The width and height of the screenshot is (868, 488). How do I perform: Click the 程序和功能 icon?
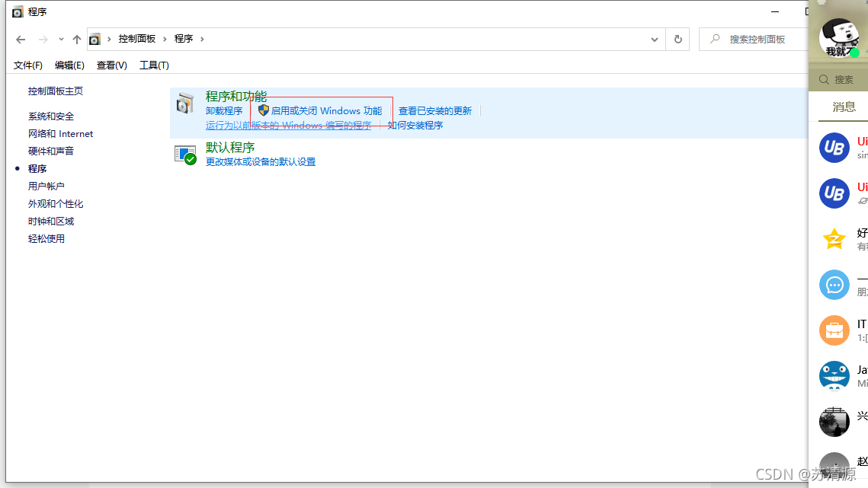(x=185, y=104)
